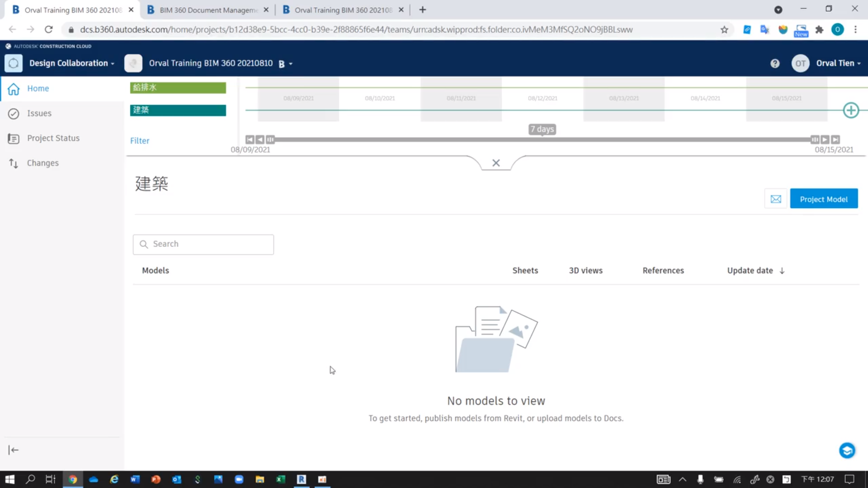Image resolution: width=868 pixels, height=488 pixels.
Task: Click the References column header
Action: tap(663, 271)
